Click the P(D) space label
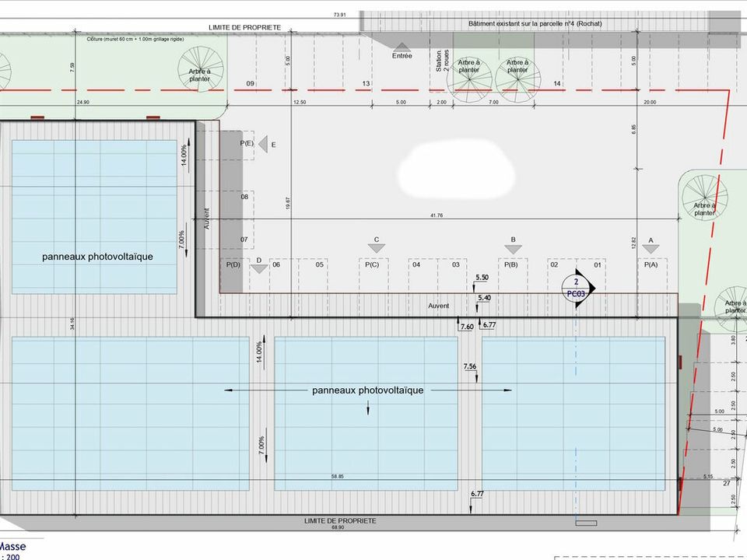The width and height of the screenshot is (747, 560). pos(233,264)
